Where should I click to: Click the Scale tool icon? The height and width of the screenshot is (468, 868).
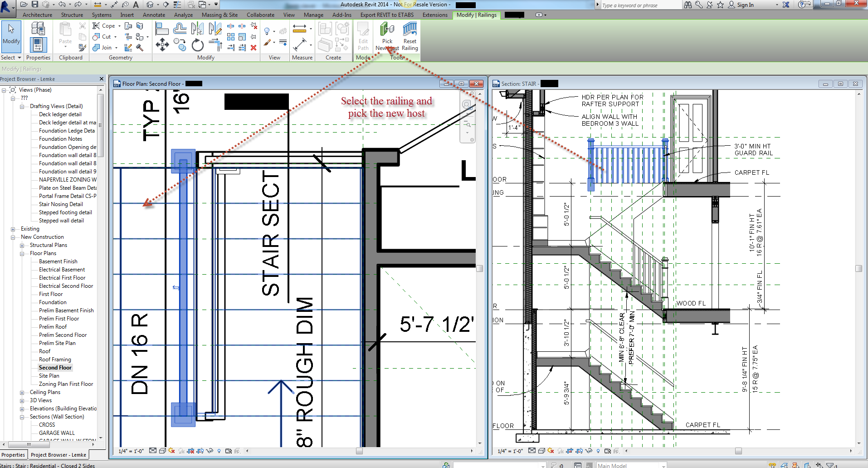[x=242, y=37]
